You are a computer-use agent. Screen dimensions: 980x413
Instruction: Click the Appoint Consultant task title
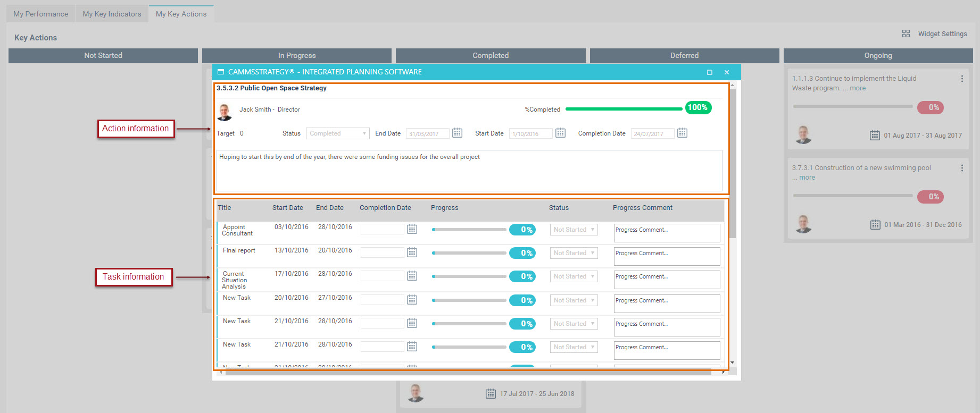pos(237,230)
